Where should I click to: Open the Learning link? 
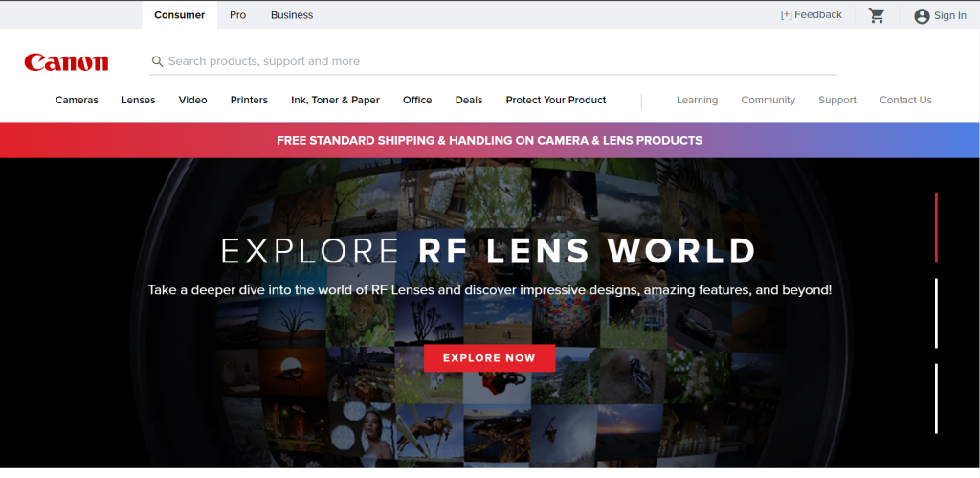[697, 101]
